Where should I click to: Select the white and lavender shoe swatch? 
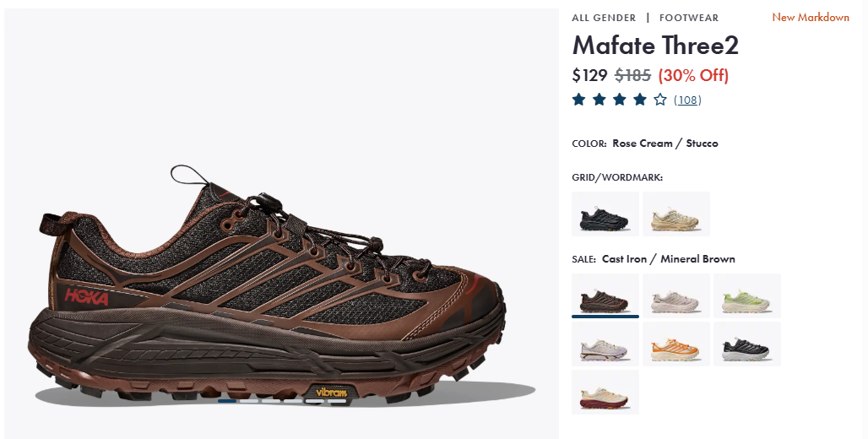[605, 344]
